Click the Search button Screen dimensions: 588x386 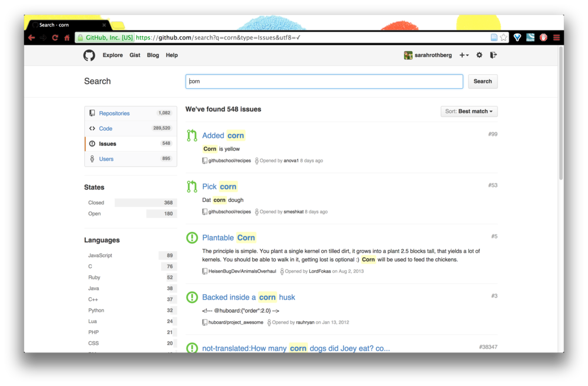coord(483,81)
